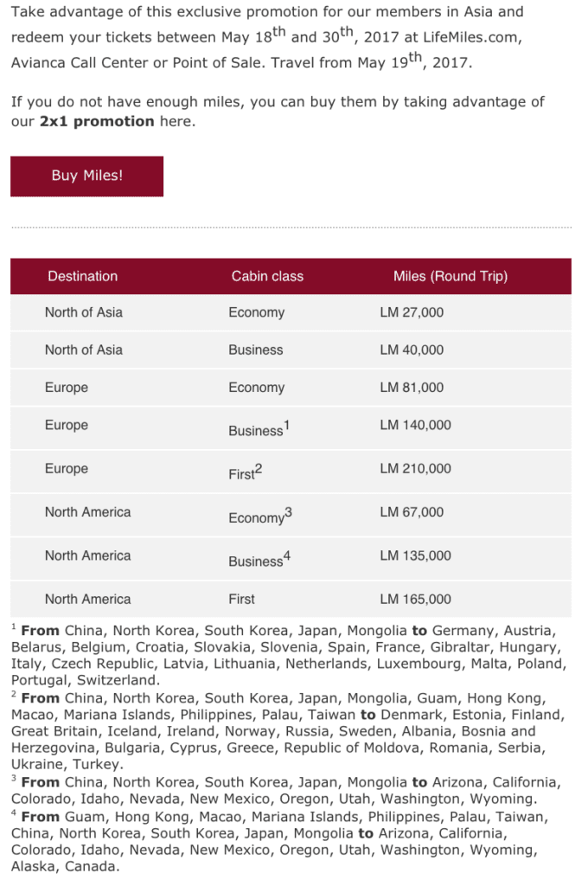Click the North of Asia Economy cabin cell

coord(256,312)
